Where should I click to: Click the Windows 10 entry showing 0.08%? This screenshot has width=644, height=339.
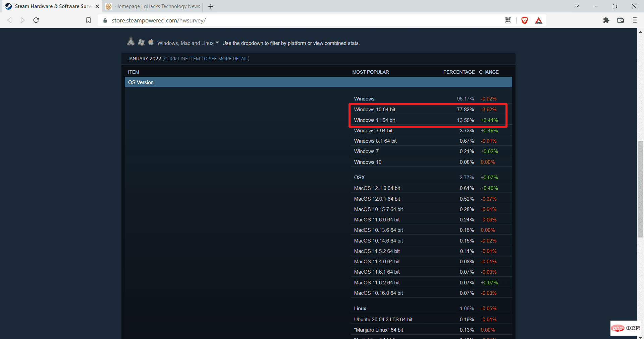(368, 162)
